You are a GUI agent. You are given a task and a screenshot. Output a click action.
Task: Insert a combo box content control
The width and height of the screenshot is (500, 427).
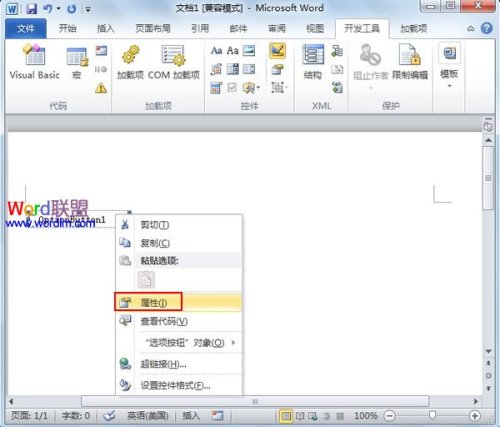pyautogui.click(x=233, y=69)
